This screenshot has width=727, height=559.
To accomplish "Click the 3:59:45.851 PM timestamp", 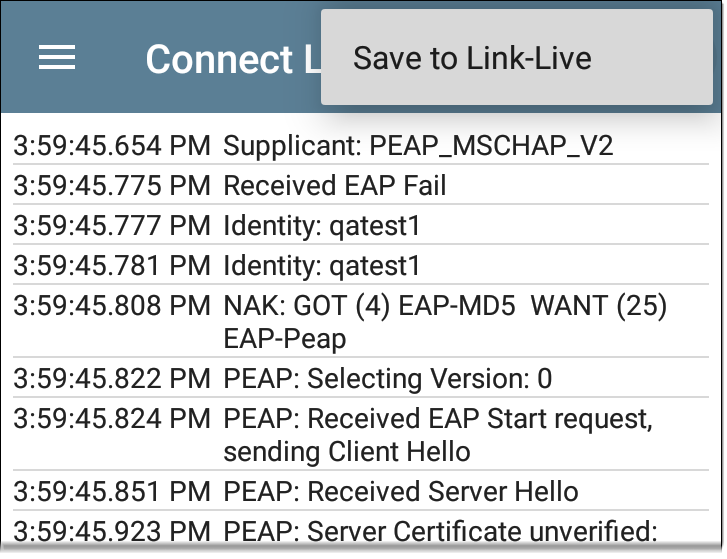I will (112, 491).
